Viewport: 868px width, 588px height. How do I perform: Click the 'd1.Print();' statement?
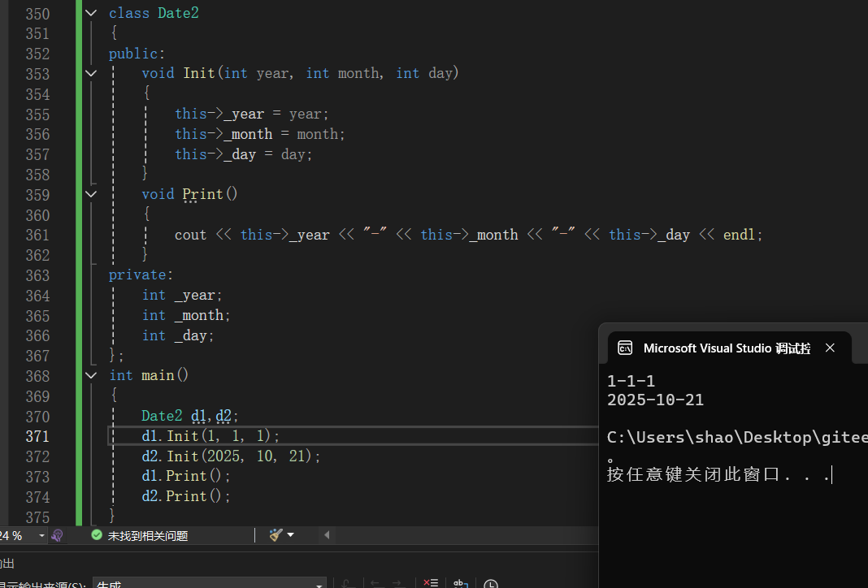186,476
